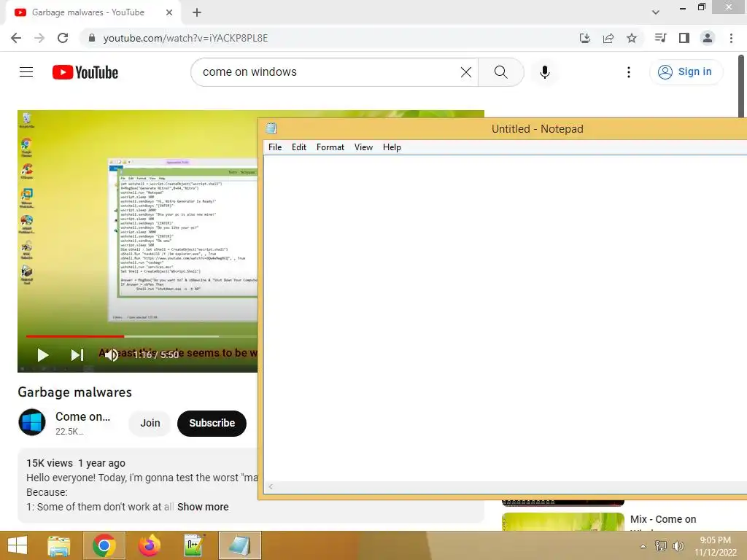
Task: Sign in to YouTube
Action: click(686, 72)
